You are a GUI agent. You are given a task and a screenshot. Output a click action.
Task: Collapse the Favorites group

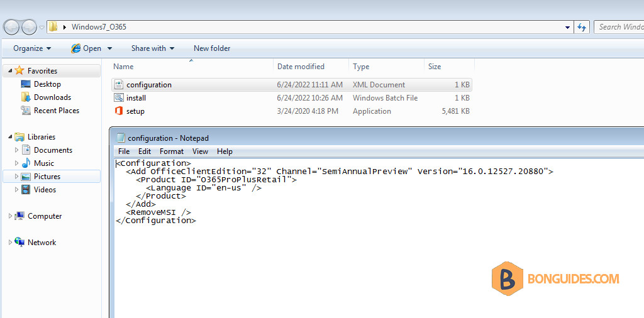click(10, 71)
